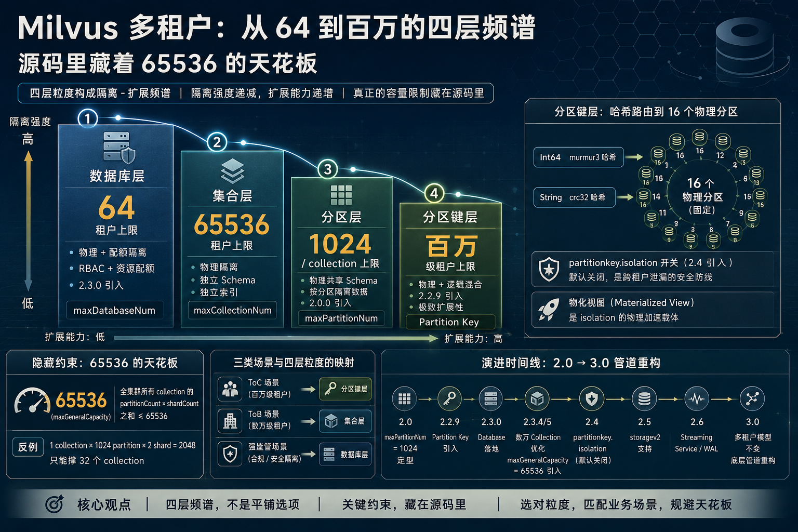This screenshot has width=798, height=532.
Task: Click the footer text 选对粒度，匹配业务场景，规避天花板
Action: point(626,504)
